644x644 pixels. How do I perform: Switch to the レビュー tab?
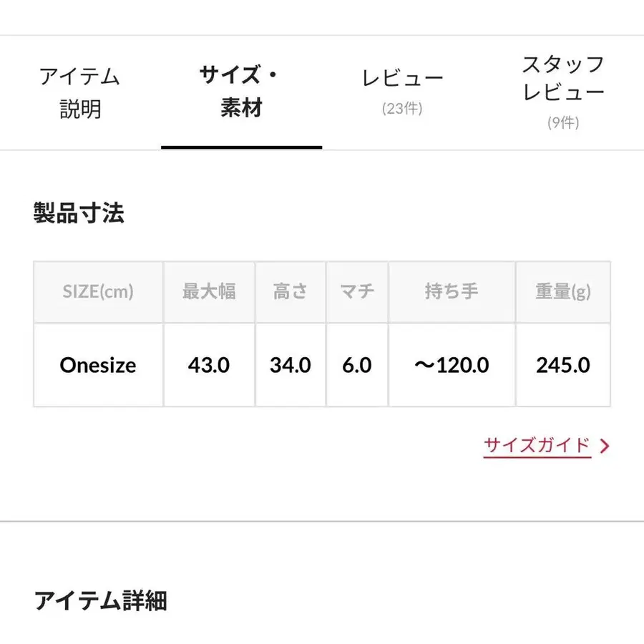coord(402,91)
